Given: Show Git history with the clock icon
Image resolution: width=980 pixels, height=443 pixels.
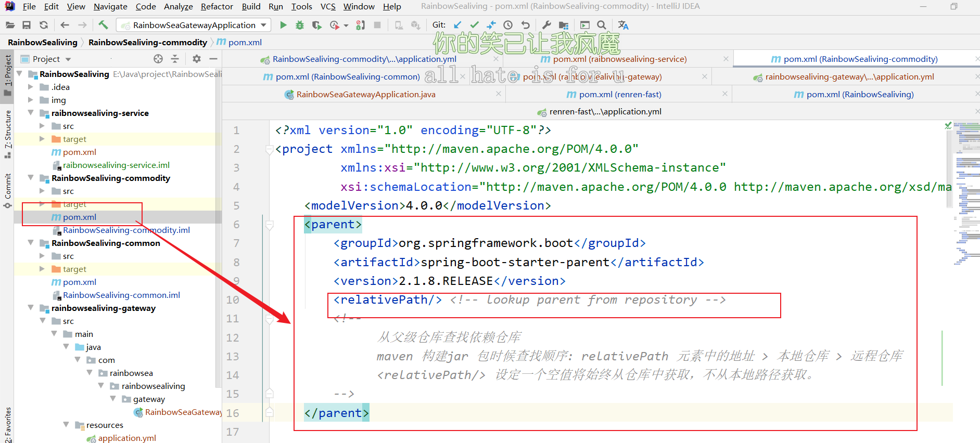Looking at the screenshot, I should [x=508, y=25].
